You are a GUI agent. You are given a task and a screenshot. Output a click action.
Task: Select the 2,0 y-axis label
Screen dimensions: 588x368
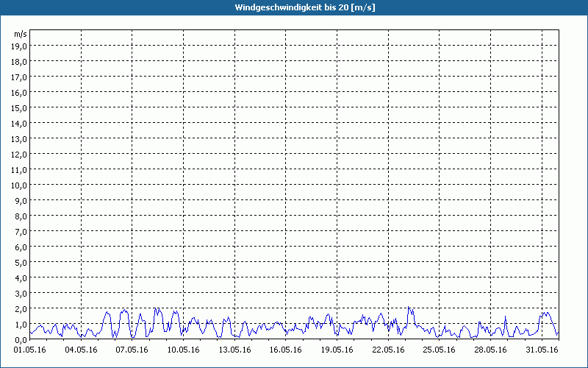point(21,308)
